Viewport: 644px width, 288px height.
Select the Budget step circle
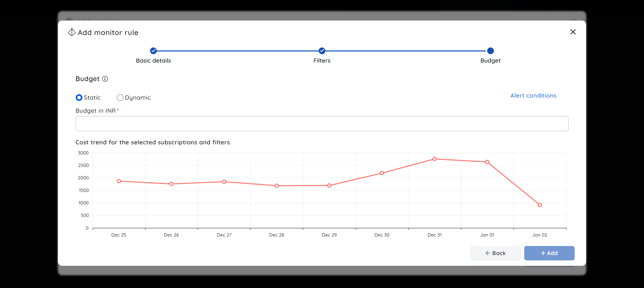(491, 51)
